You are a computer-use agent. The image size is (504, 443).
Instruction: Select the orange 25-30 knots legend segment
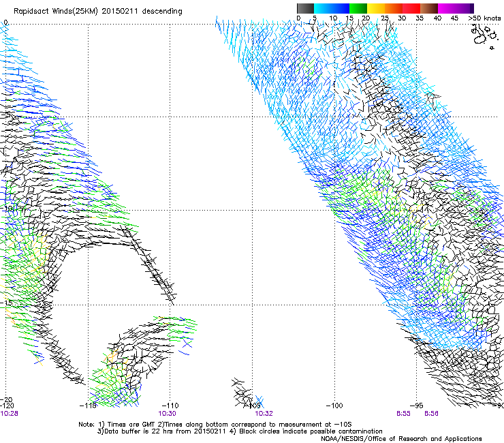point(394,8)
